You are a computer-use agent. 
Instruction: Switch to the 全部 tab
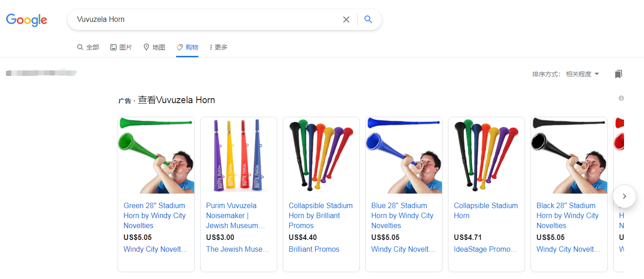[x=88, y=47]
